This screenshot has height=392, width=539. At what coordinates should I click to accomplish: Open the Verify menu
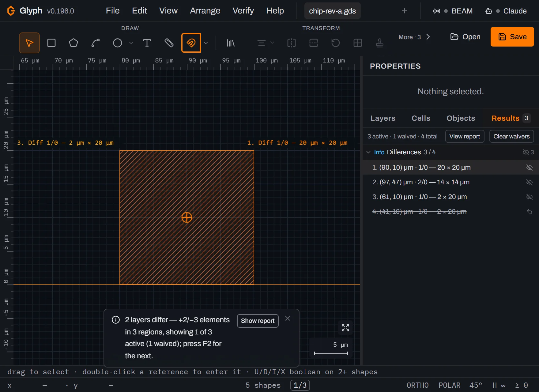click(243, 11)
